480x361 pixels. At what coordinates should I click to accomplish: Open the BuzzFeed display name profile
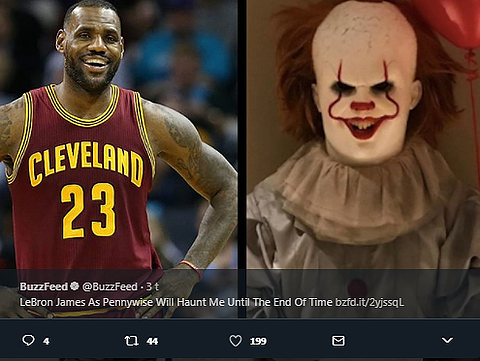coord(44,286)
